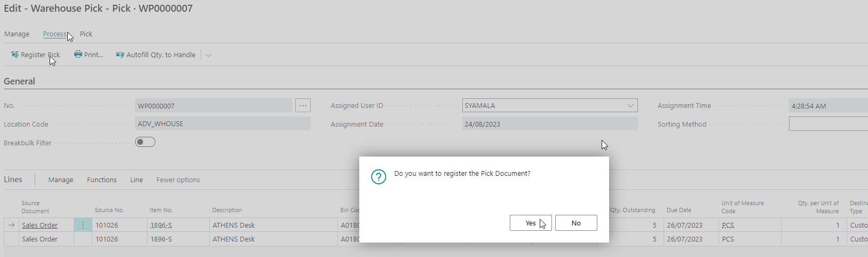Decline registering with No button
This screenshot has height=257, width=868.
pos(576,223)
